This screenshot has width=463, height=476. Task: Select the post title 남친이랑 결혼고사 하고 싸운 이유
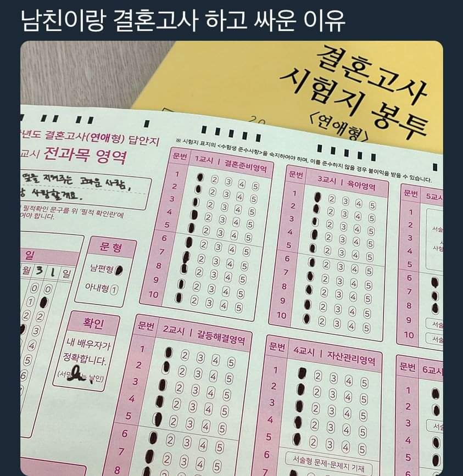[x=183, y=21]
